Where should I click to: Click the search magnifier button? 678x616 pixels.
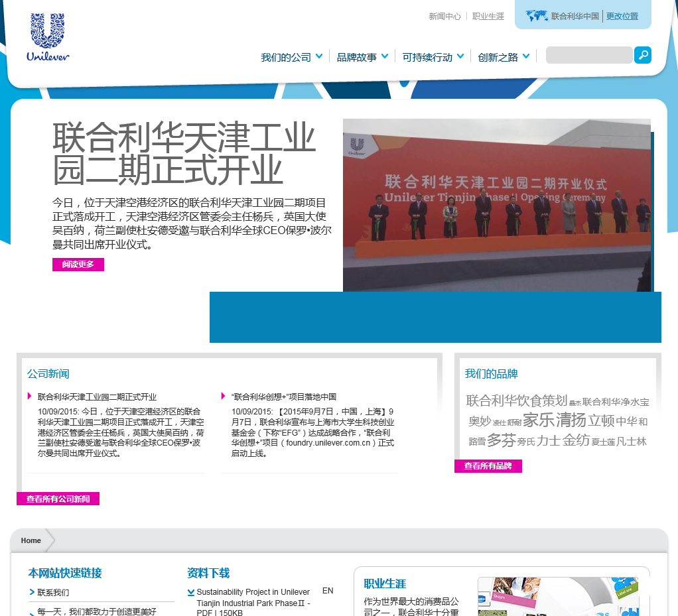pos(643,55)
